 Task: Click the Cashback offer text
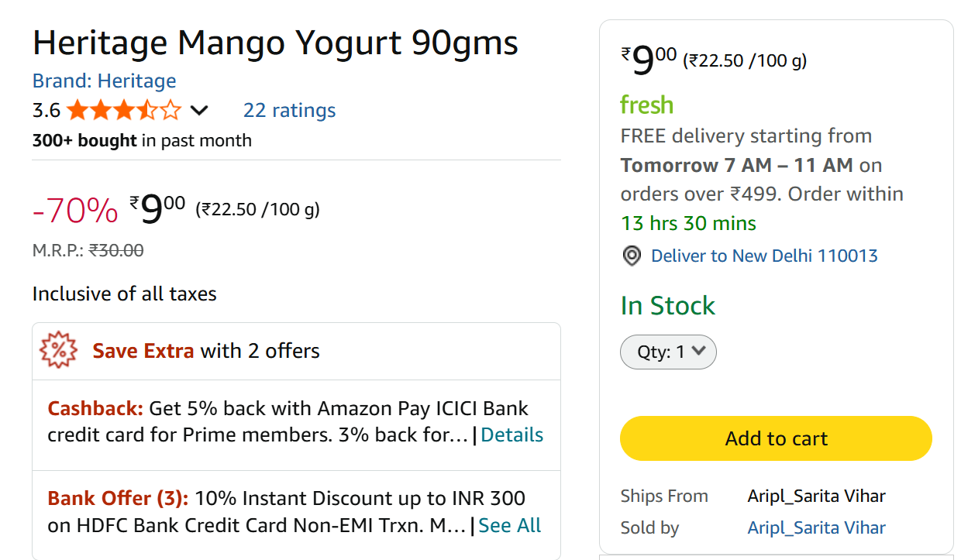pos(288,421)
